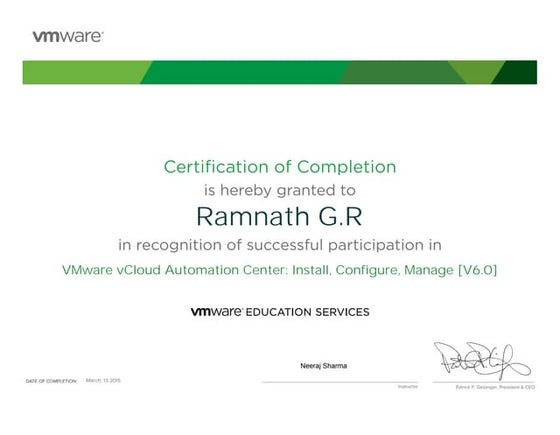Image resolution: width=560 pixels, height=435 pixels.
Task: Click the VMware Education Services logo
Action: tap(280, 312)
